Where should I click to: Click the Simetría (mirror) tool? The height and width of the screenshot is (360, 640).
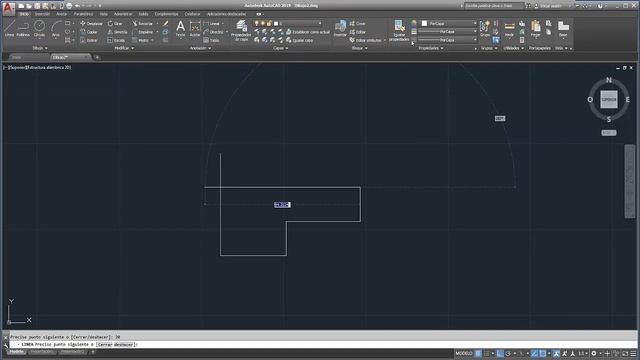coord(118,32)
